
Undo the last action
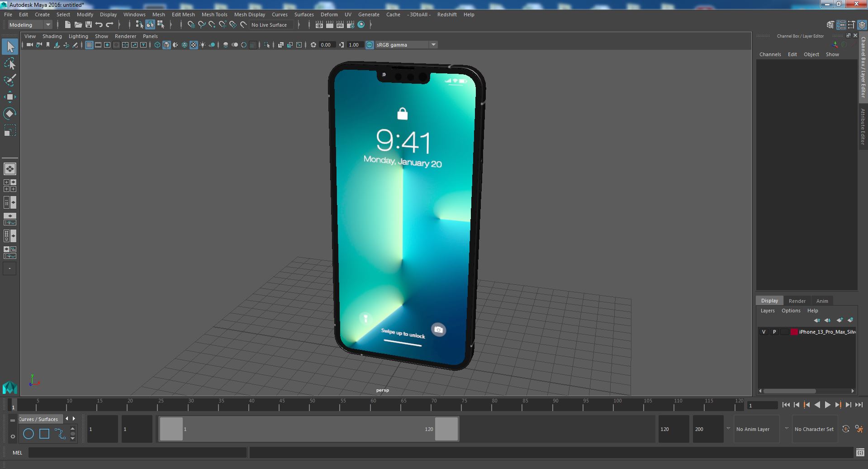(99, 25)
